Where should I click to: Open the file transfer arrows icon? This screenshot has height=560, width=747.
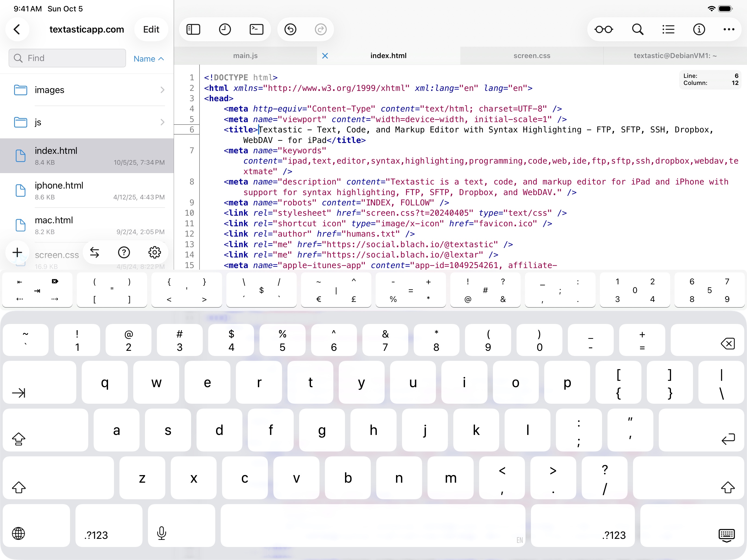(94, 252)
